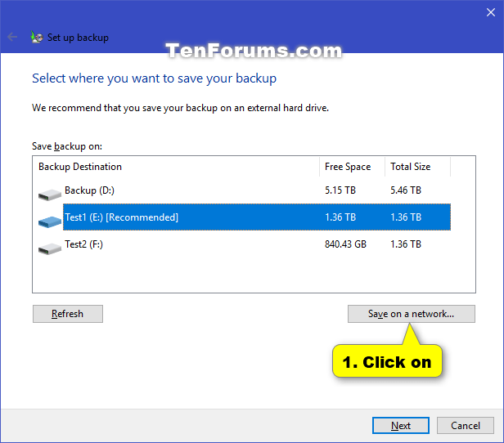504x443 pixels.
Task: Select the Backup (D:) drive icon
Action: (49, 195)
